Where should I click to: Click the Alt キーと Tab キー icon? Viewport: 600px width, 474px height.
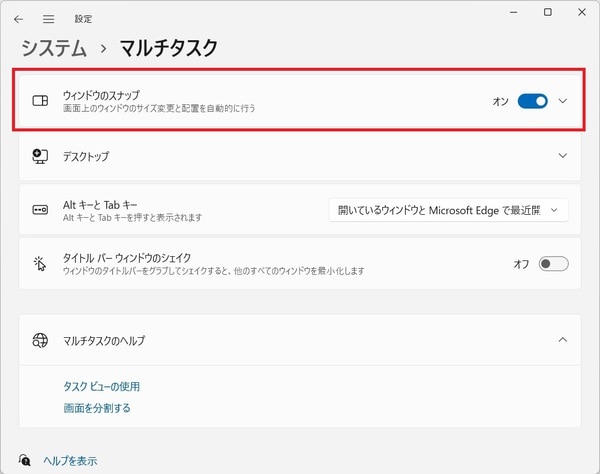(40, 210)
